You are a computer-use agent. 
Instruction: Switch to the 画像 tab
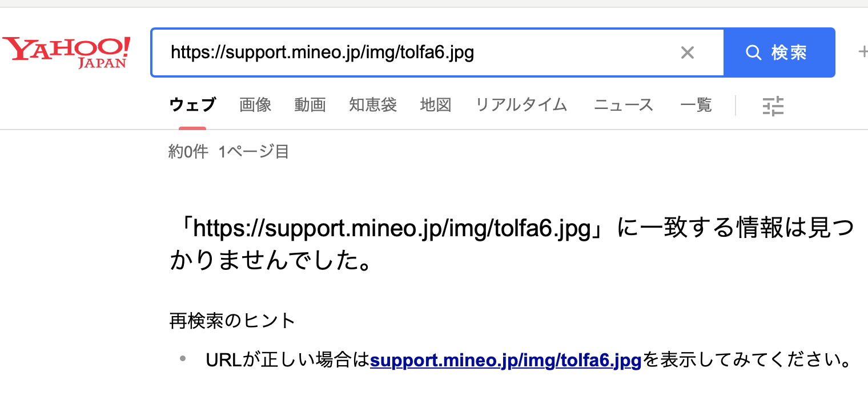coord(255,105)
